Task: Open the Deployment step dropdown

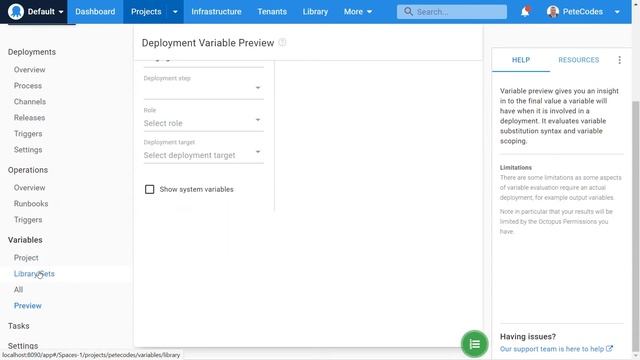Action: [x=203, y=87]
